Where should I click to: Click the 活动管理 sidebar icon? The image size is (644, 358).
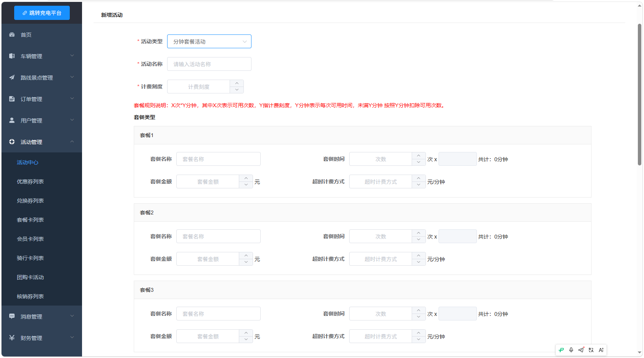(12, 142)
